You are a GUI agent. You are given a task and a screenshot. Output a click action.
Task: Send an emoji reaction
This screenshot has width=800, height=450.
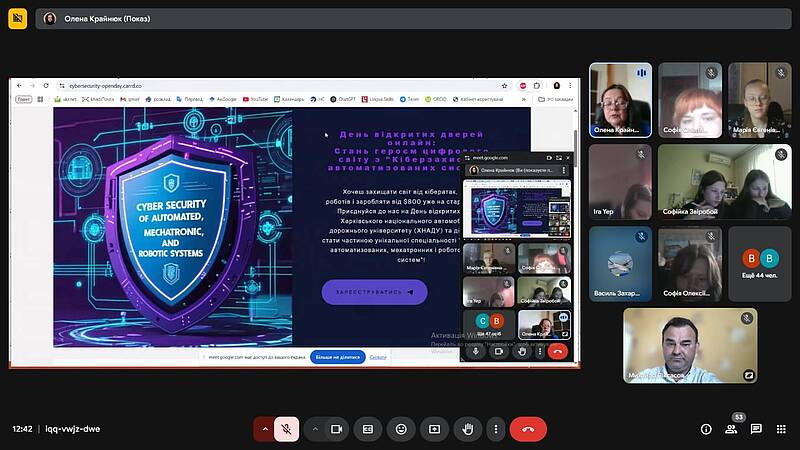(401, 429)
